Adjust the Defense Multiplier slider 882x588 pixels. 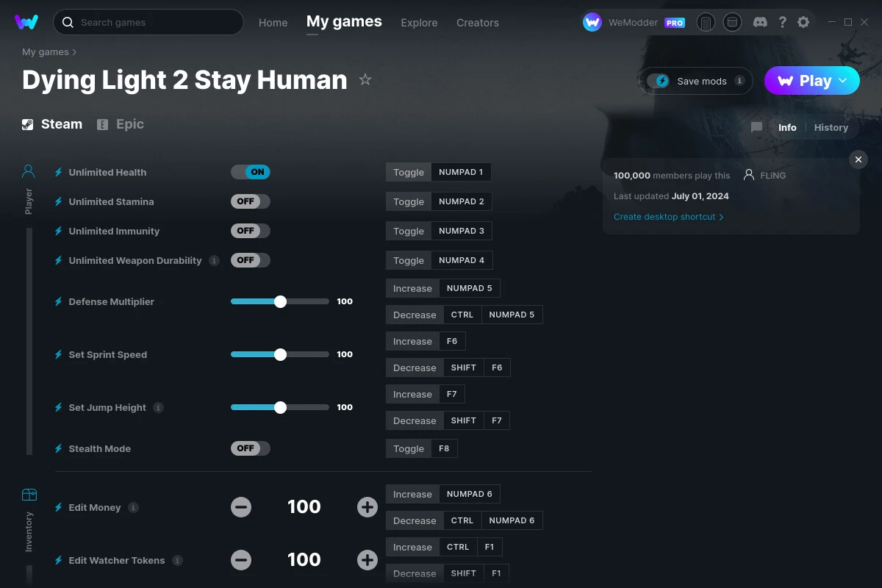pos(279,301)
